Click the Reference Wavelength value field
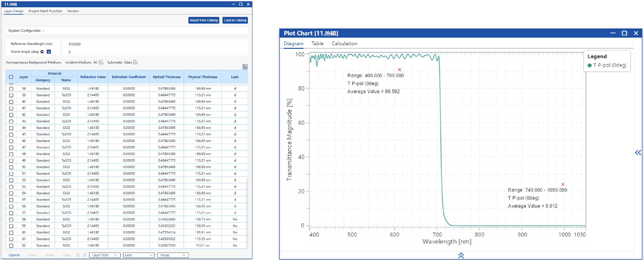 pos(75,44)
